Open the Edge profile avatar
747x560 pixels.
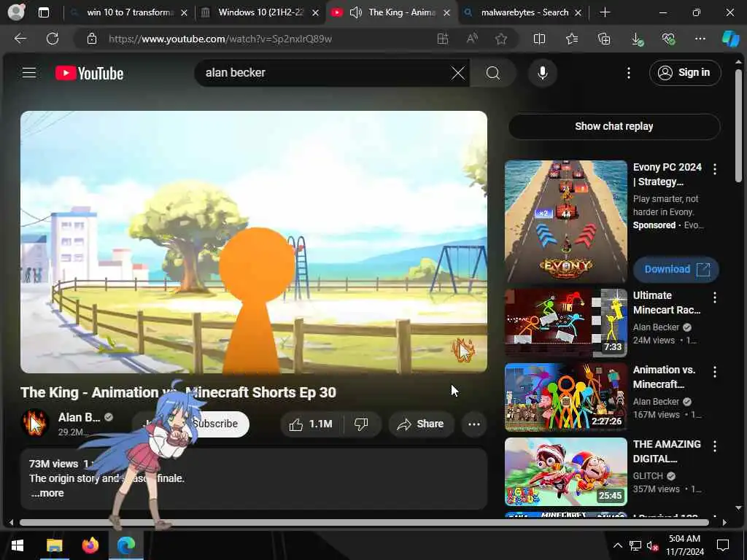tap(16, 12)
